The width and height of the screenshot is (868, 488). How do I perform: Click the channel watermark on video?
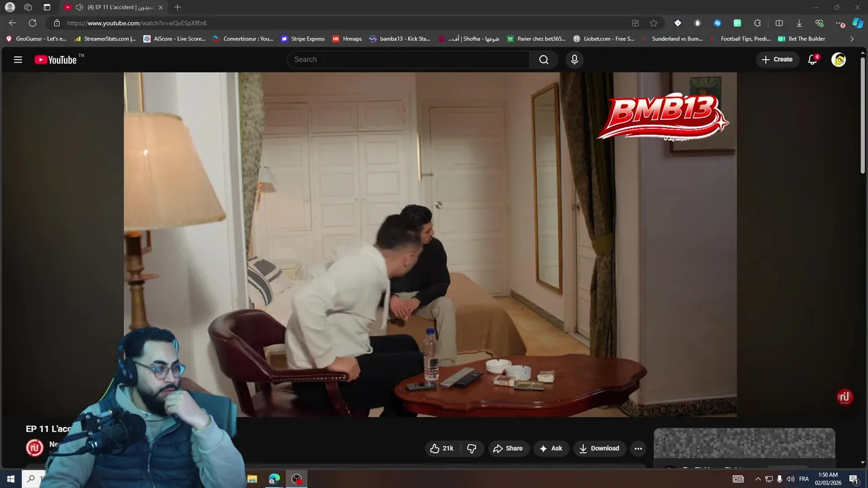pyautogui.click(x=844, y=397)
